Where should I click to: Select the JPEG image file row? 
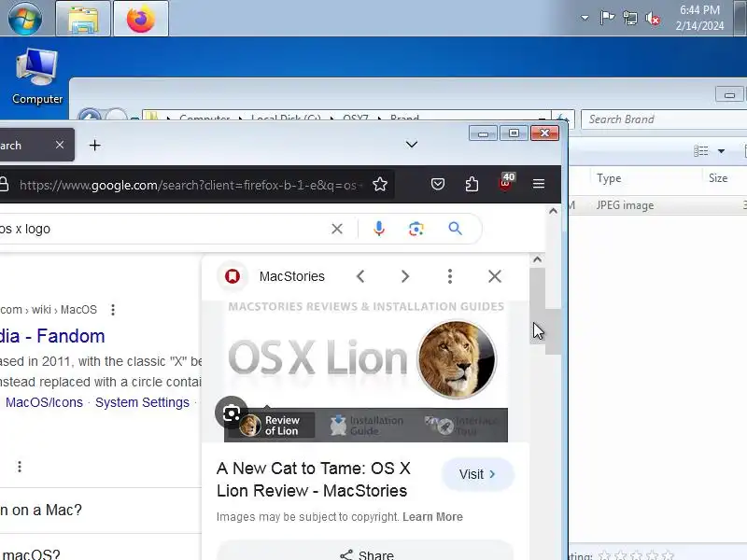[657, 205]
